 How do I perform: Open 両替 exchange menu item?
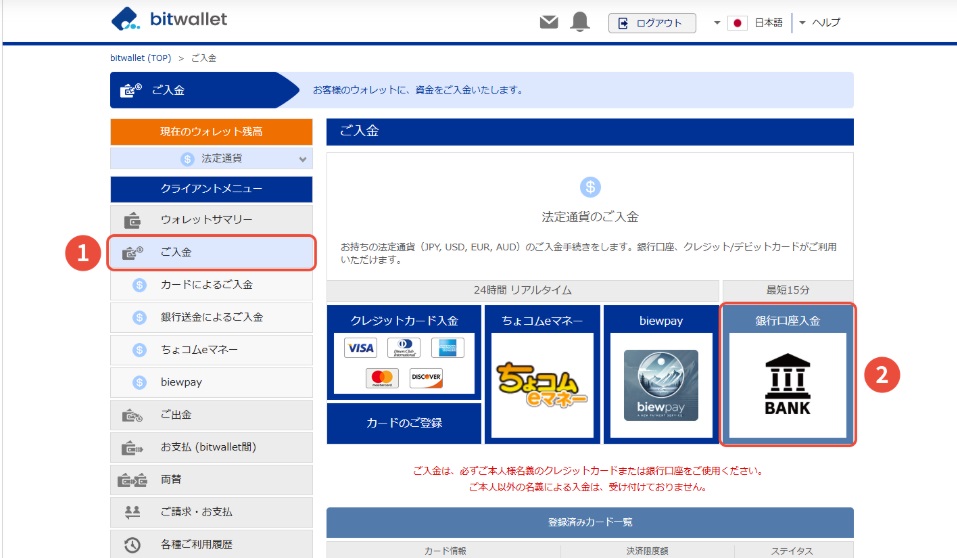211,480
